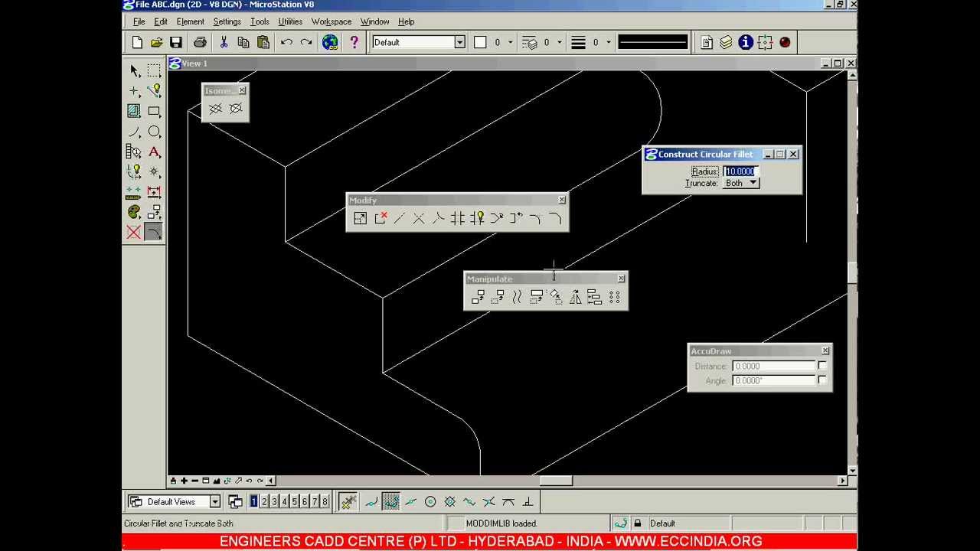Select the Construct Array tool
The height and width of the screenshot is (551, 980).
614,297
